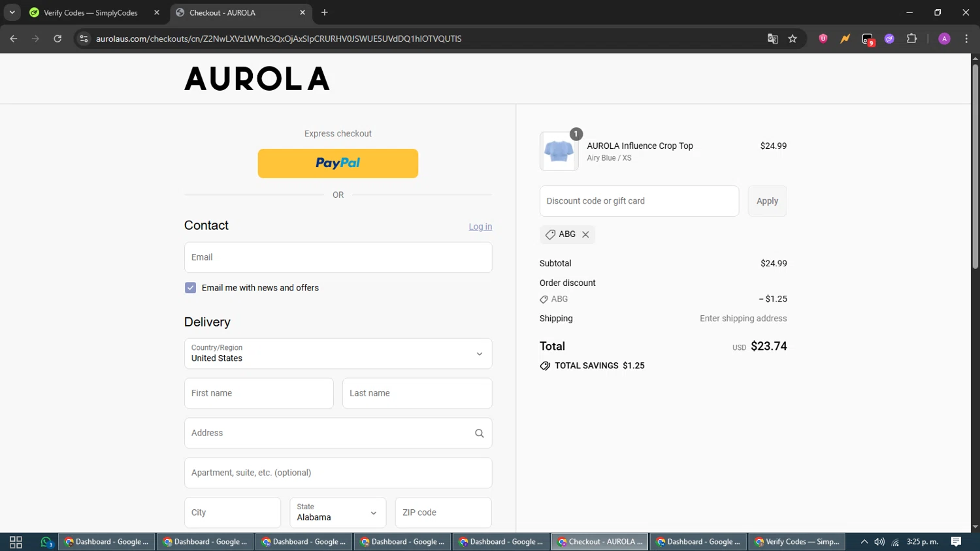Click the page vertical scrollbar
Viewport: 980px width, 551px height.
point(975,166)
